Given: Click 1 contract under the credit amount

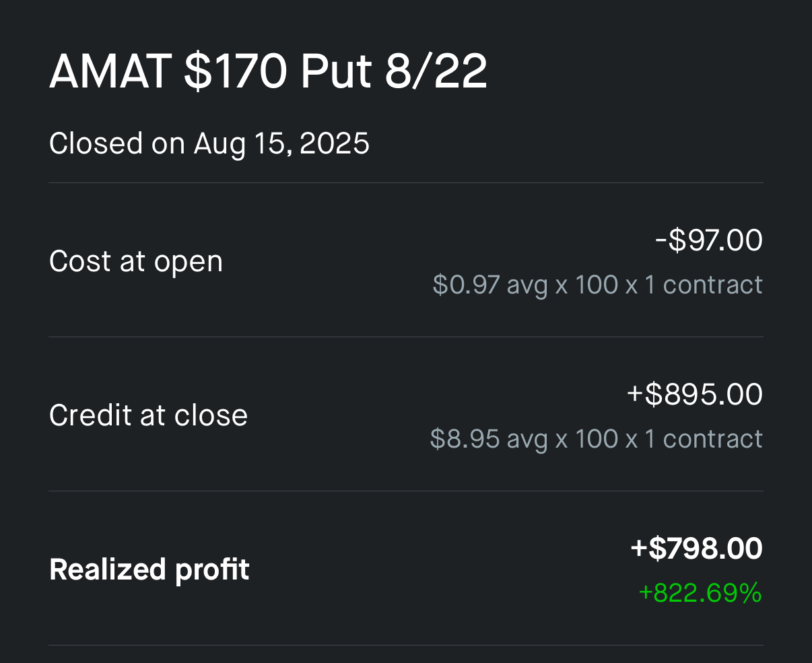Looking at the screenshot, I should tap(704, 439).
